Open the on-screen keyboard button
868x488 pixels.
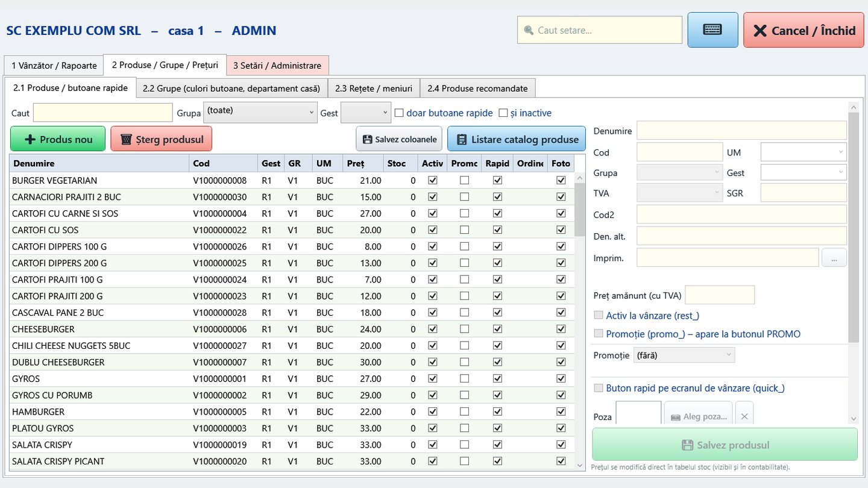click(x=712, y=30)
